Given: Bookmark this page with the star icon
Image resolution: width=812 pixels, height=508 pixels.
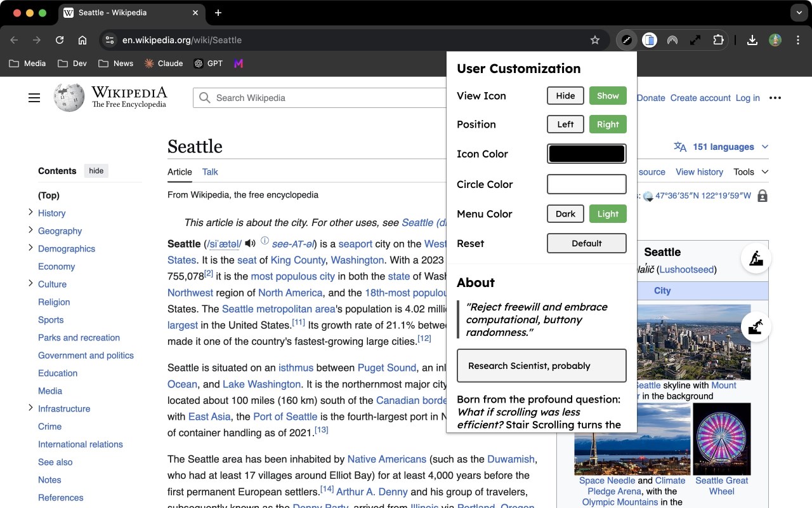Looking at the screenshot, I should (x=595, y=40).
